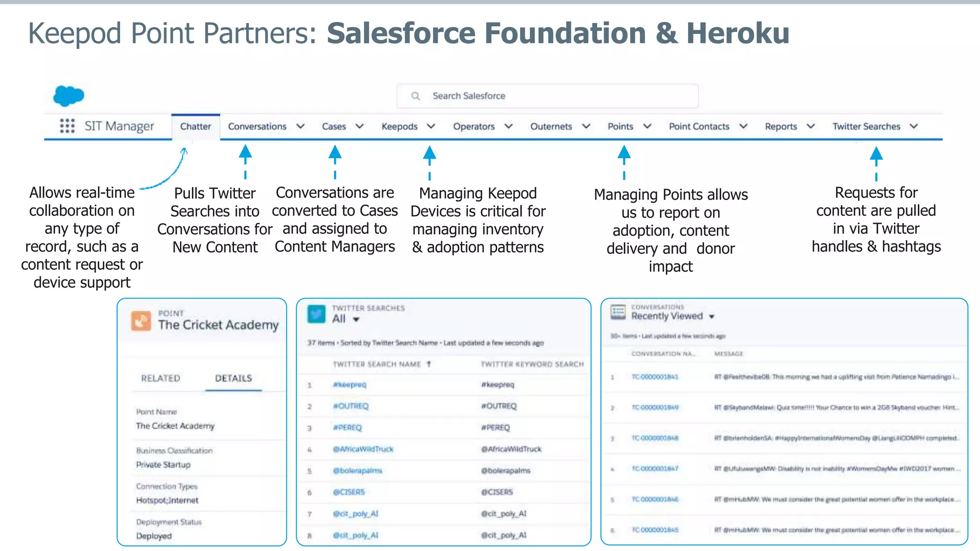980x551 pixels.
Task: Click the search magnifier icon
Action: (416, 96)
